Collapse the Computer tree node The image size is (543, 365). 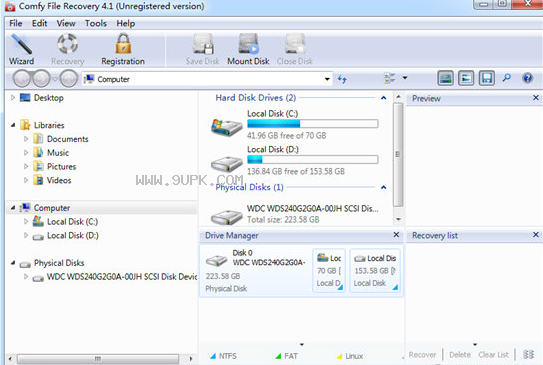pyautogui.click(x=13, y=208)
